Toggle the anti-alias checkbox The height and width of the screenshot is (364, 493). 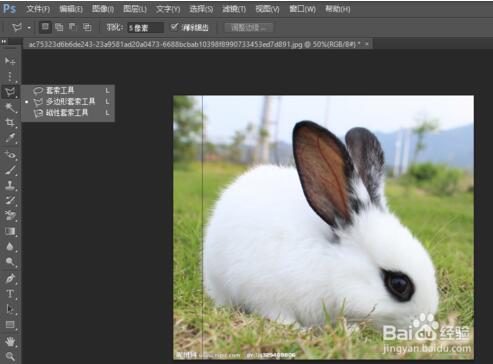tap(174, 27)
